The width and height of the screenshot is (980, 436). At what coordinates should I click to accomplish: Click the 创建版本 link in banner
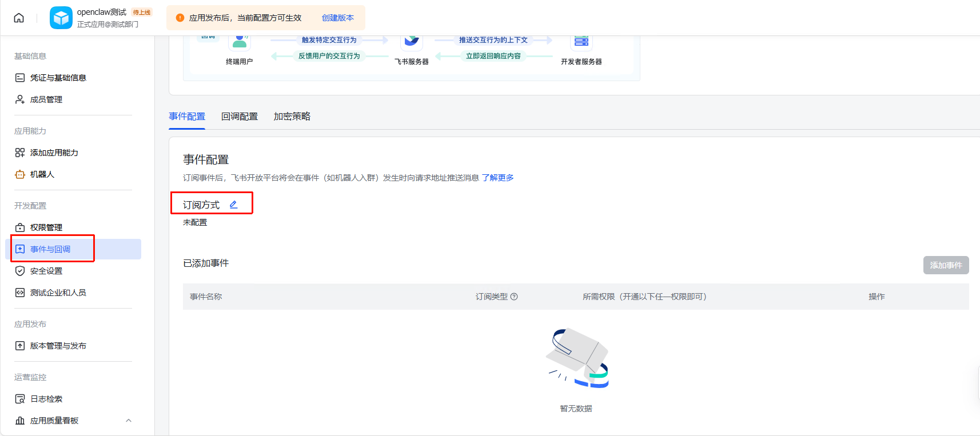tap(337, 18)
